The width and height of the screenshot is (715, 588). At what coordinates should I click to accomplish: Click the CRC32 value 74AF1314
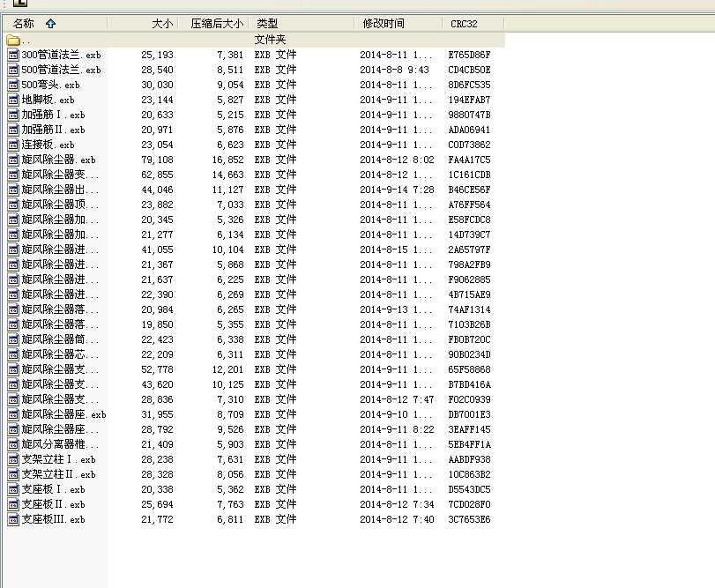(470, 309)
